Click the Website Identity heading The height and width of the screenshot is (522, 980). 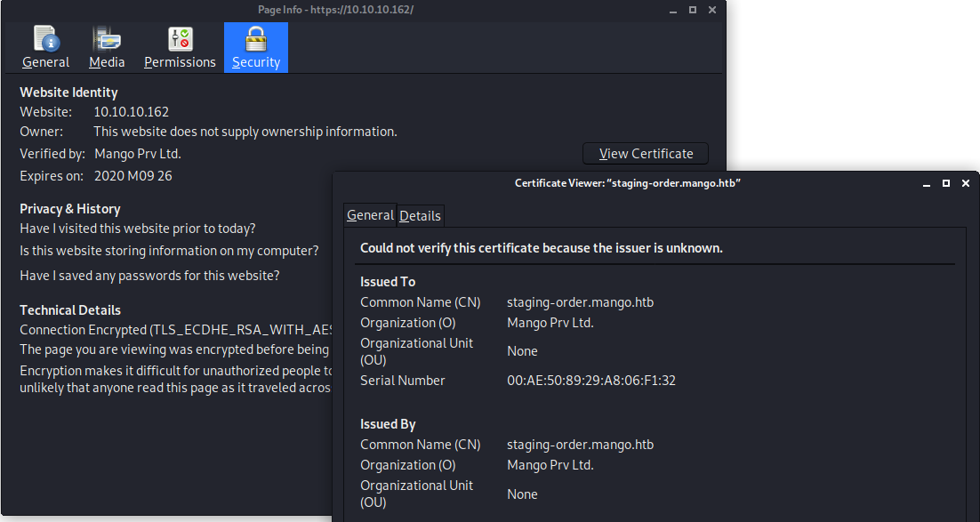coord(68,92)
